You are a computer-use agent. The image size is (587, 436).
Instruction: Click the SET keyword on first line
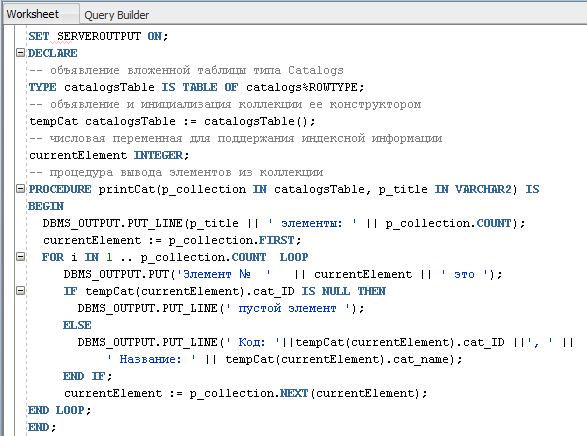(39, 36)
